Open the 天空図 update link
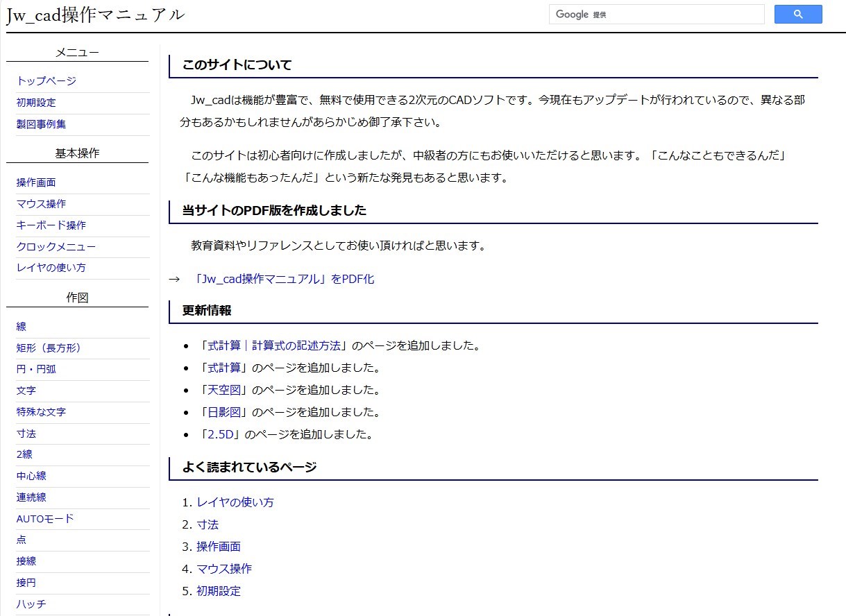 (x=224, y=390)
